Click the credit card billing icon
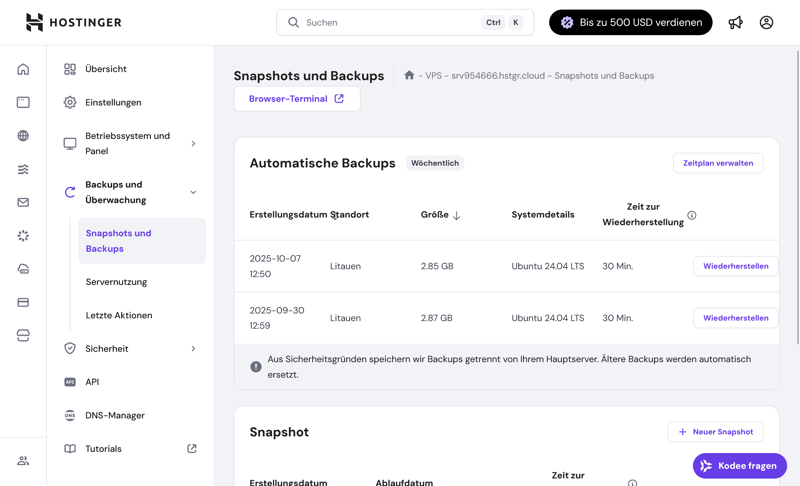 pos(23,302)
